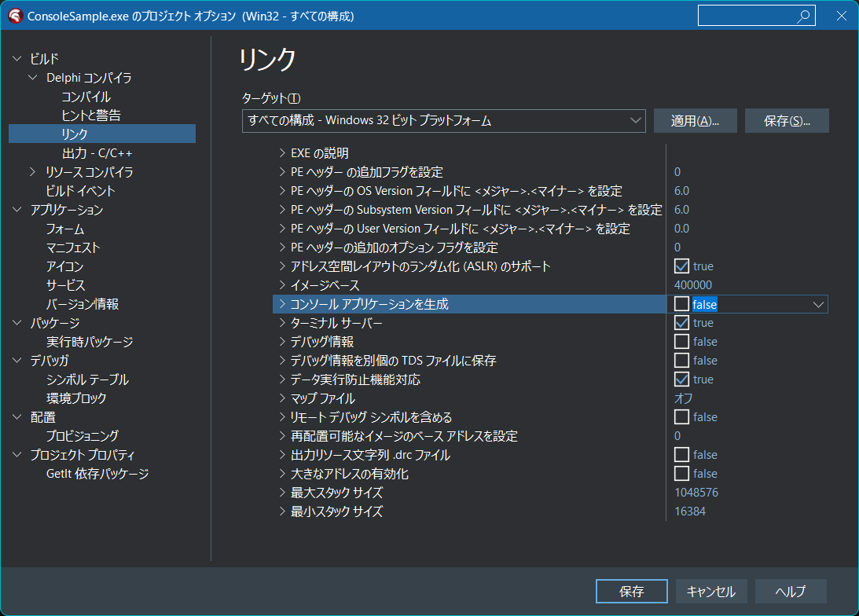Screen dimensions: 859x616
Task: Select ヒントと警告 in the tree
Action: coord(91,115)
